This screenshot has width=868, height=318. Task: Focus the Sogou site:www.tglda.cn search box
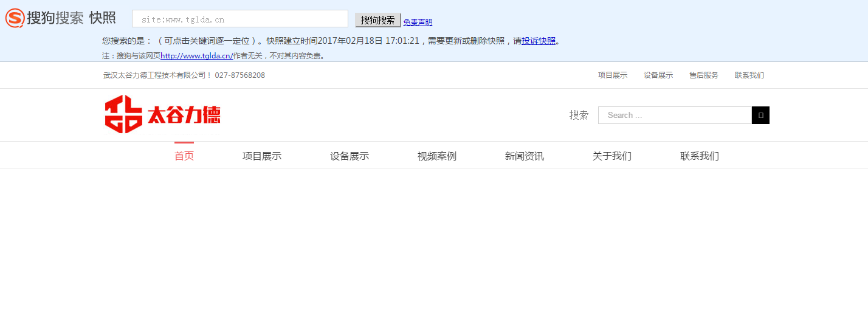(239, 19)
